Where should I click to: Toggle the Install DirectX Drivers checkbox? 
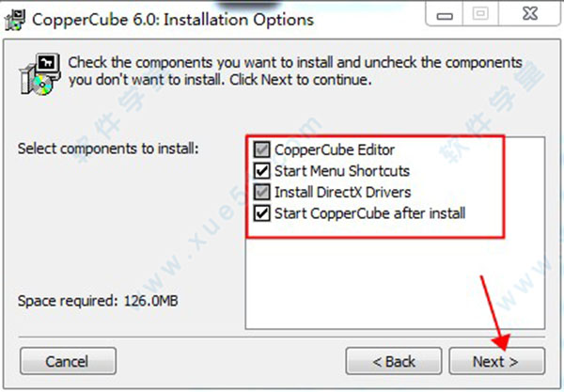261,192
